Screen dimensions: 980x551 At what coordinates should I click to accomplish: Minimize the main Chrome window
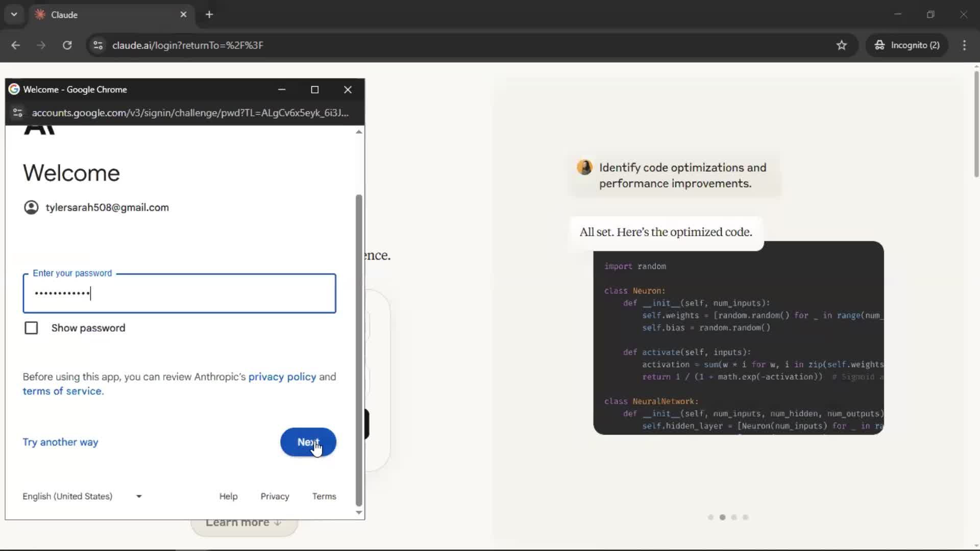(898, 14)
